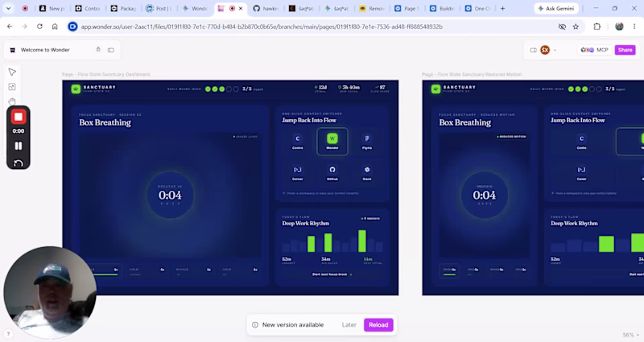This screenshot has width=644, height=342.
Task: Toggle the first micro-wins check in left dashboard
Action: tap(208, 89)
